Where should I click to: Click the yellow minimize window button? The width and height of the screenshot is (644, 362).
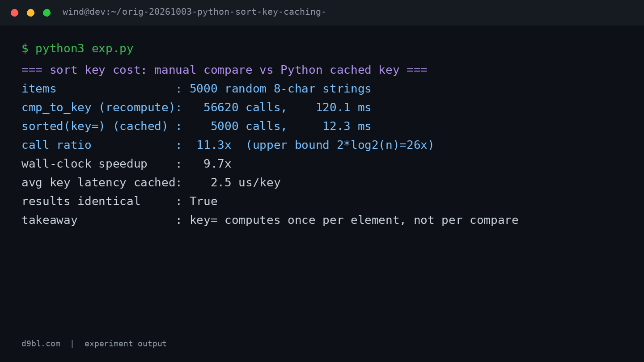click(30, 13)
